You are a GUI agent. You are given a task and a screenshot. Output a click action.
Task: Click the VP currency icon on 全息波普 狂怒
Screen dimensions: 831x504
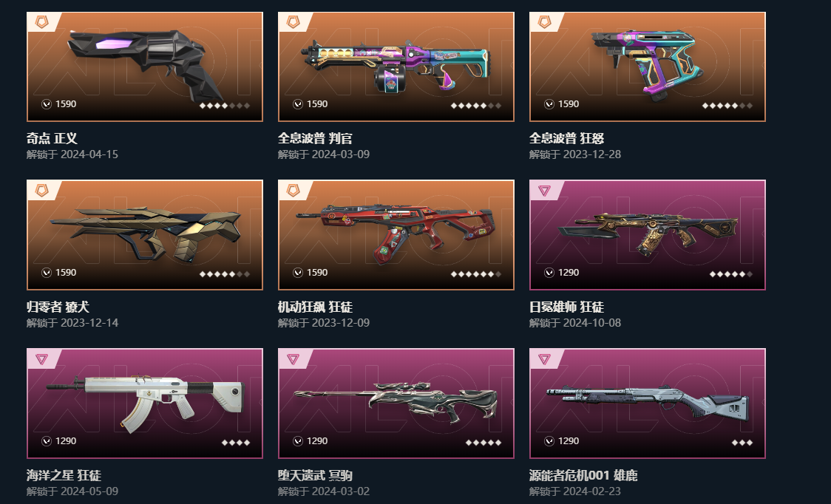coord(549,104)
